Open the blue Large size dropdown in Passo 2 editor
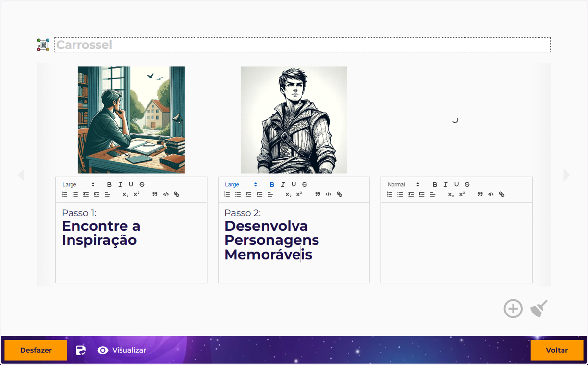This screenshot has height=365, width=588. pyautogui.click(x=241, y=185)
